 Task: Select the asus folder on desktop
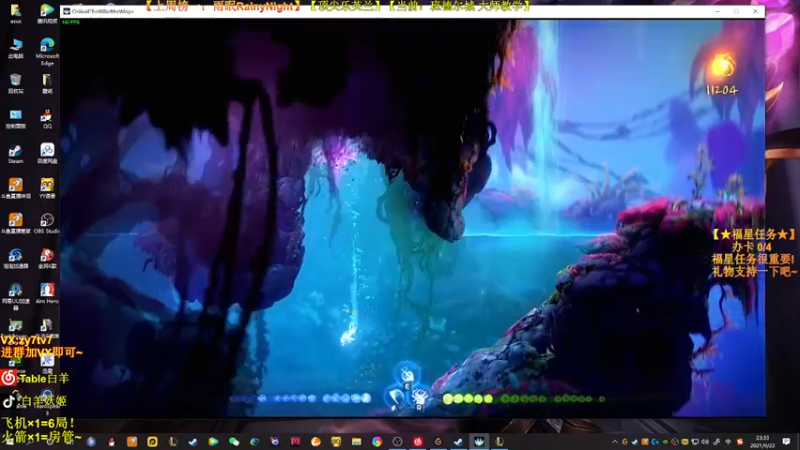[16, 13]
